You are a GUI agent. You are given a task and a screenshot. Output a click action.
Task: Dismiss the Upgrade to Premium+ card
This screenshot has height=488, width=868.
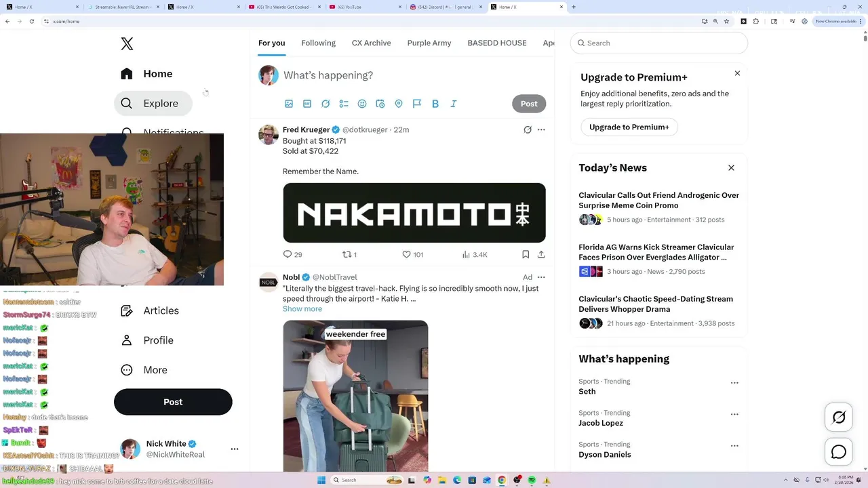pyautogui.click(x=737, y=73)
